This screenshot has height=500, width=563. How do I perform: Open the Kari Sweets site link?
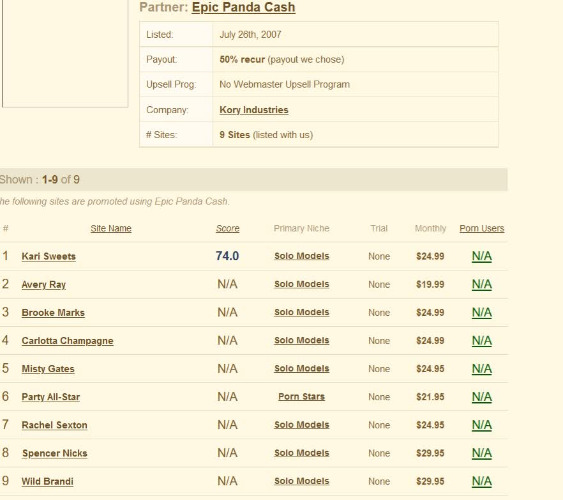[48, 256]
